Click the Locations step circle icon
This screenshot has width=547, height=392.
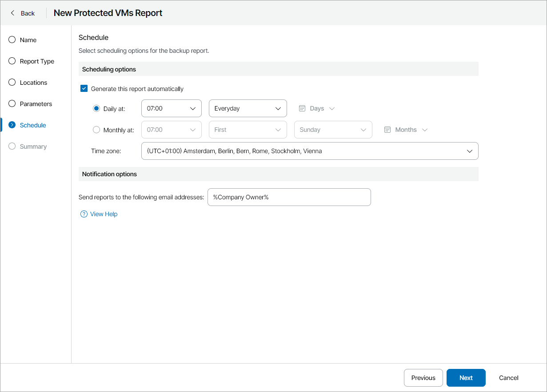[x=12, y=83]
